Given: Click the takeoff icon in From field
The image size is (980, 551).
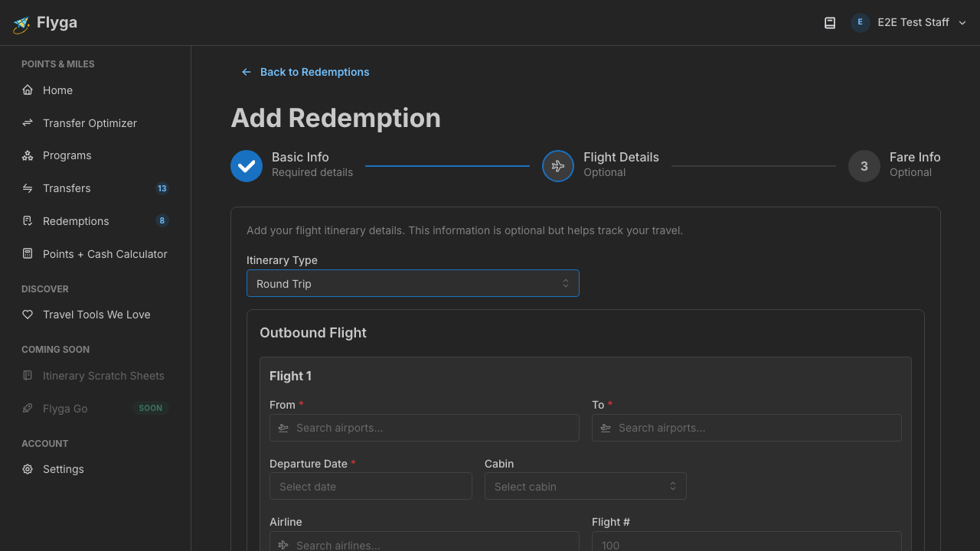Looking at the screenshot, I should (x=283, y=428).
